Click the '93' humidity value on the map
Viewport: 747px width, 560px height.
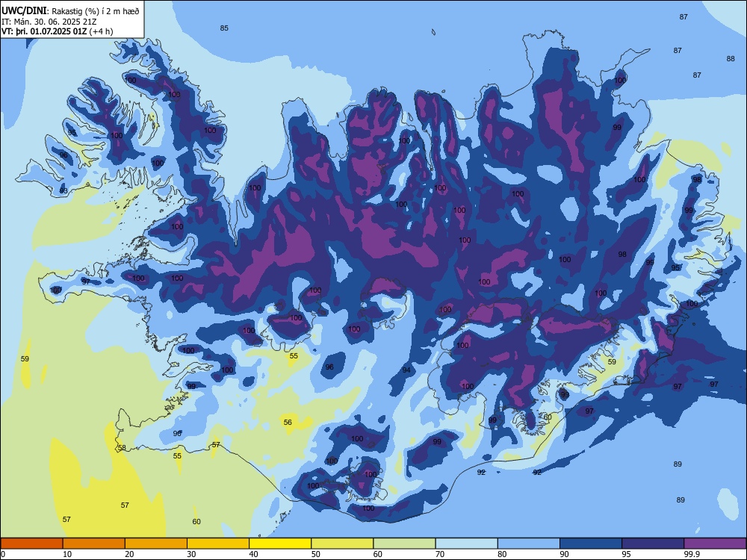click(63, 190)
